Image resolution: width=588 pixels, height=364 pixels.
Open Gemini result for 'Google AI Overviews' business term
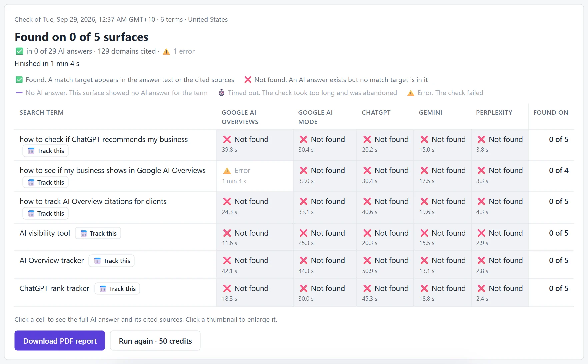(x=442, y=176)
